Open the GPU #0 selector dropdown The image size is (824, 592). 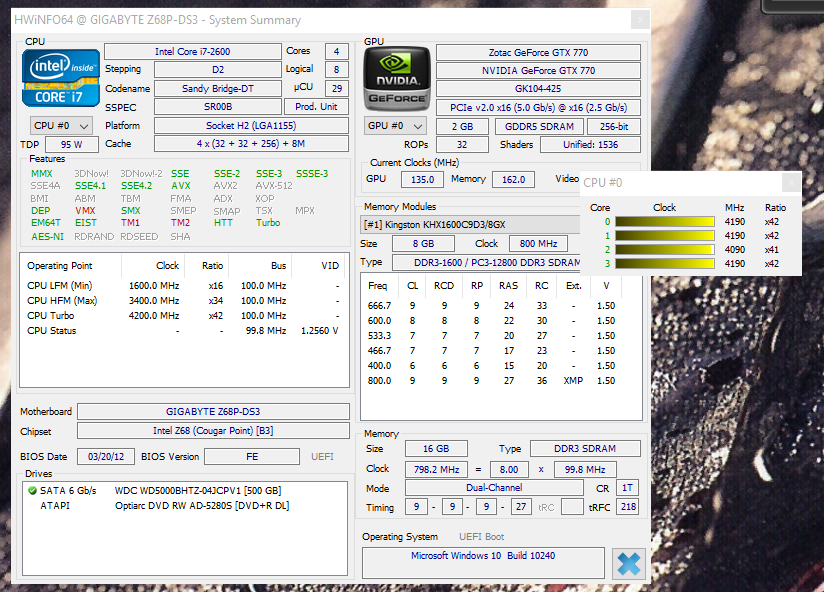pos(395,126)
